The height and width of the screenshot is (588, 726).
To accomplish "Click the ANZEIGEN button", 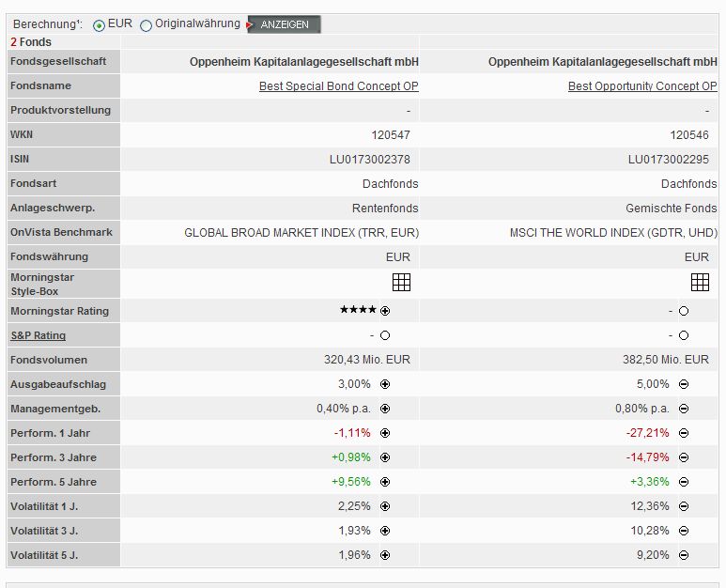I will pos(285,24).
